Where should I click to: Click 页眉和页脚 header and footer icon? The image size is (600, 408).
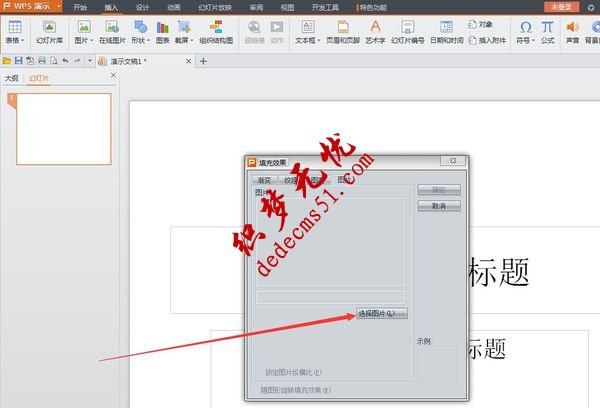coord(343,27)
